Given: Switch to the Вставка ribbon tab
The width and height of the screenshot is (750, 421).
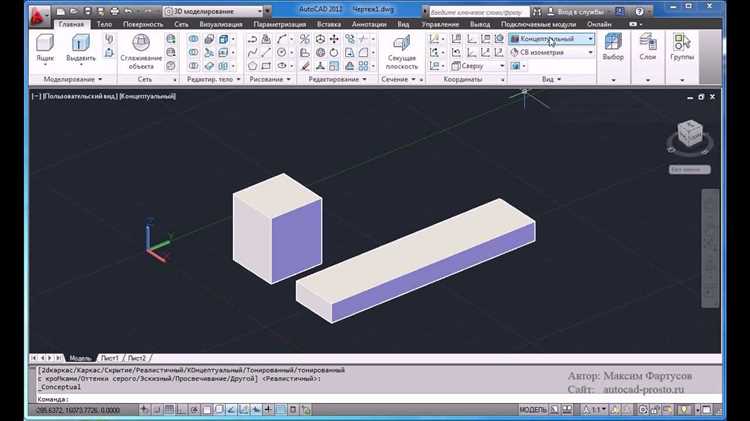Looking at the screenshot, I should click(x=329, y=24).
